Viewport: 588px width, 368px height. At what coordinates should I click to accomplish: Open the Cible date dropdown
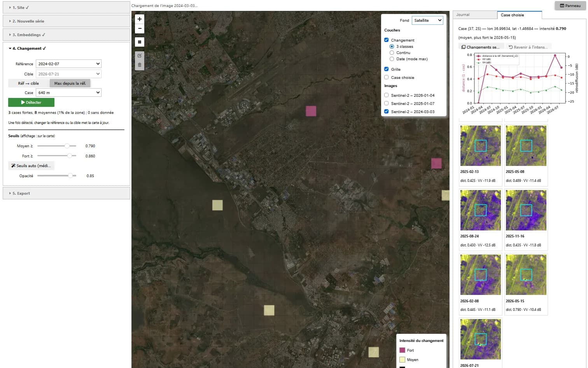68,74
